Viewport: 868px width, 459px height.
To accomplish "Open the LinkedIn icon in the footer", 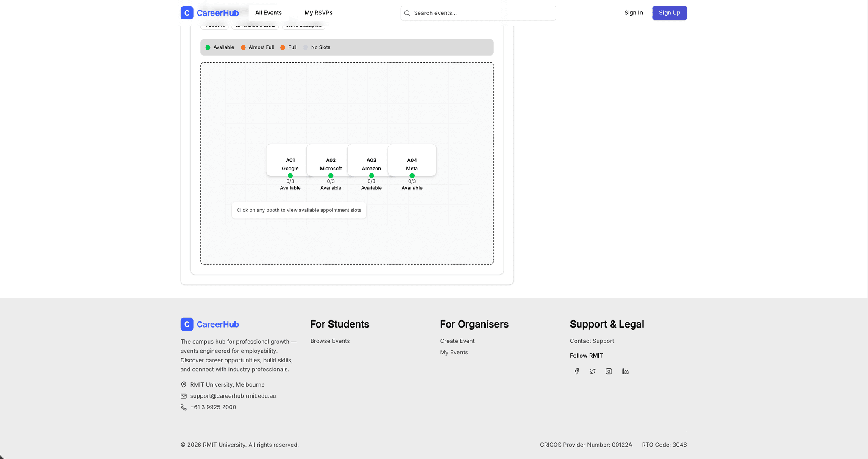I will pyautogui.click(x=625, y=371).
